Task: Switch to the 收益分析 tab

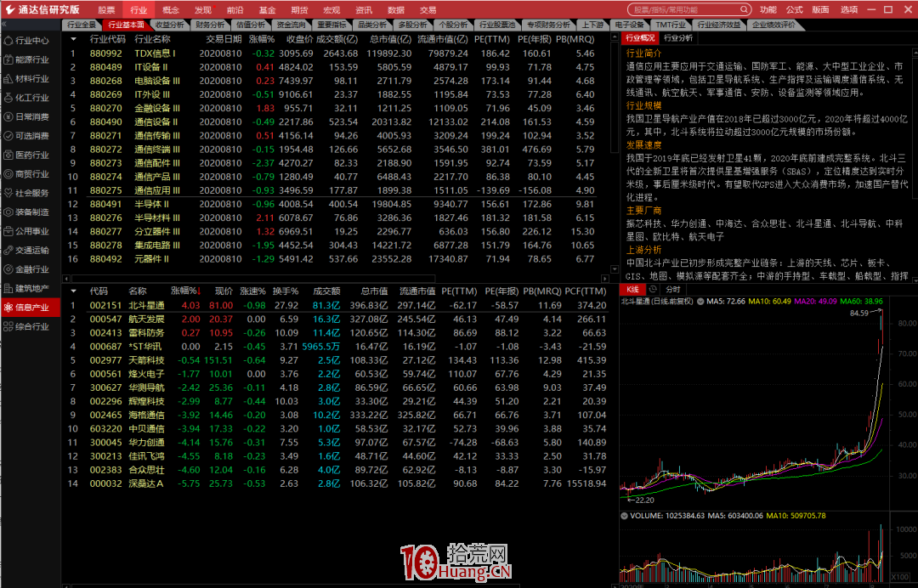Action: point(170,25)
